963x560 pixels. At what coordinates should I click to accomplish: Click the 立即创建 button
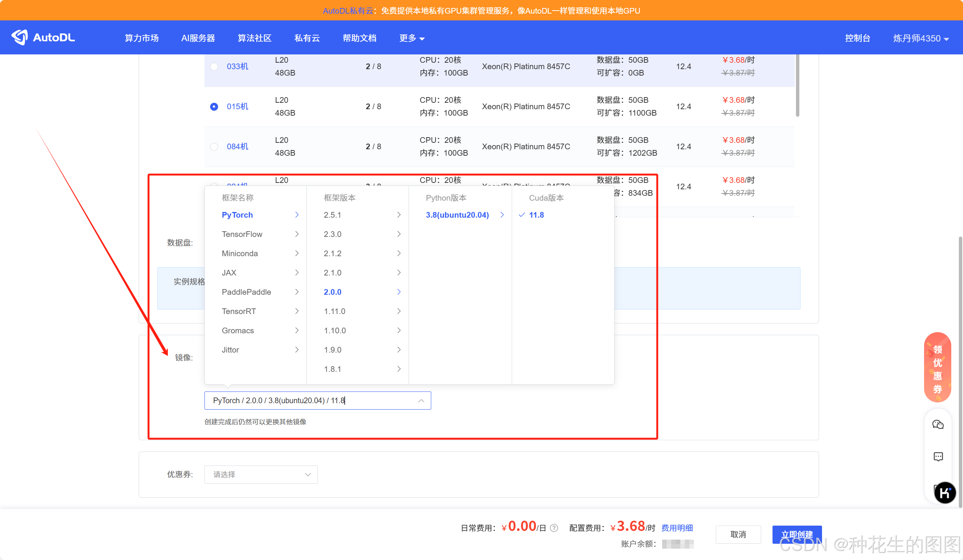click(x=796, y=534)
